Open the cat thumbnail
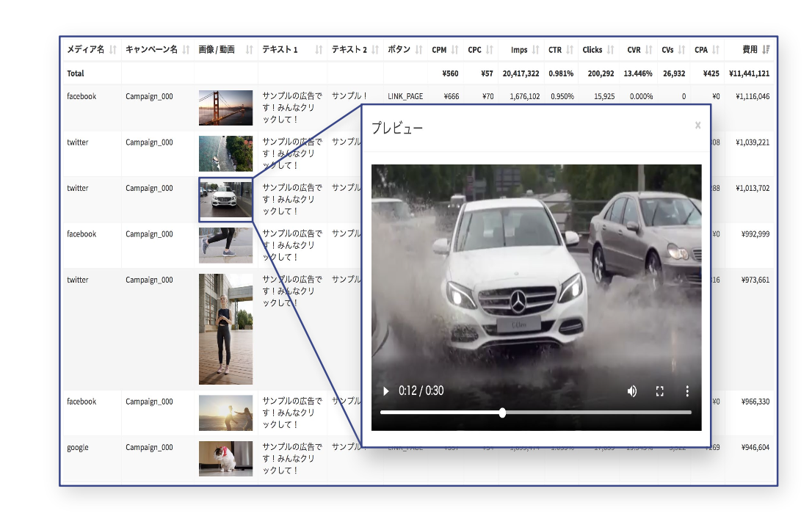This screenshot has height=530, width=812. pyautogui.click(x=226, y=459)
